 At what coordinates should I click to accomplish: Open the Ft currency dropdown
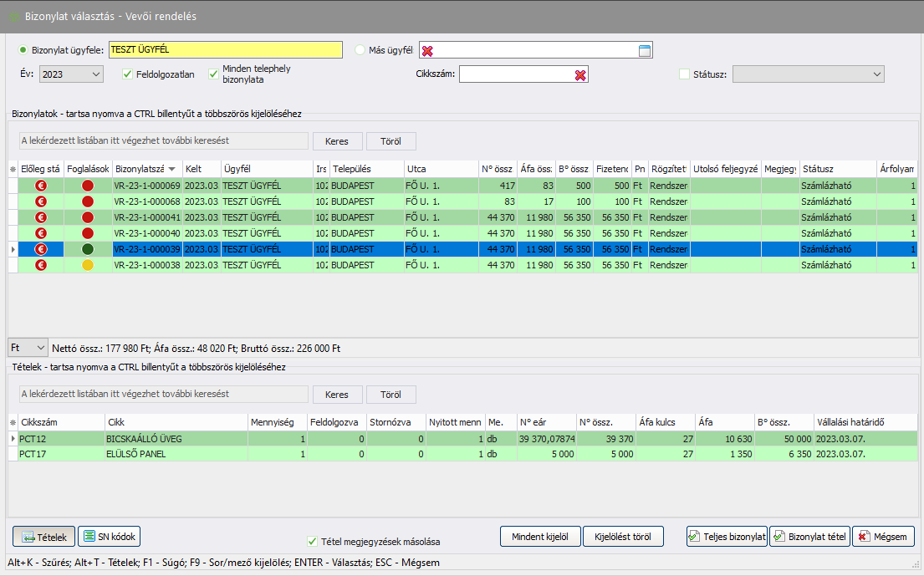(x=40, y=348)
